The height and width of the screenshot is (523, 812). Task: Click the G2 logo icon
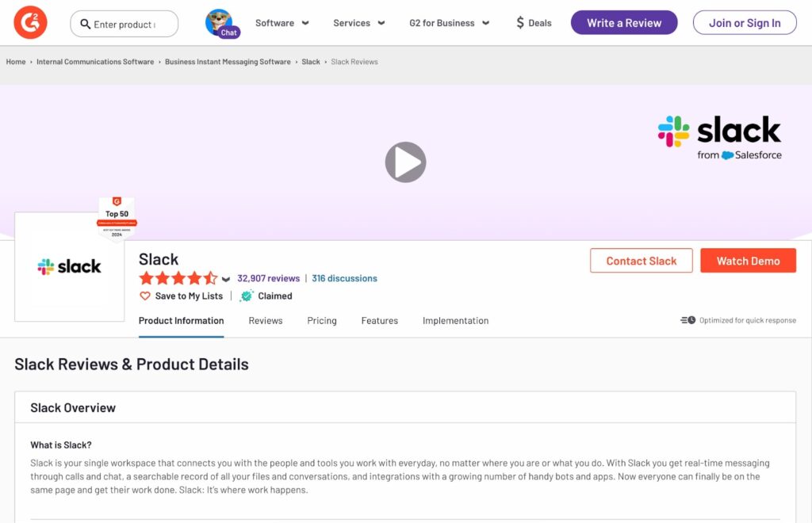pyautogui.click(x=30, y=23)
